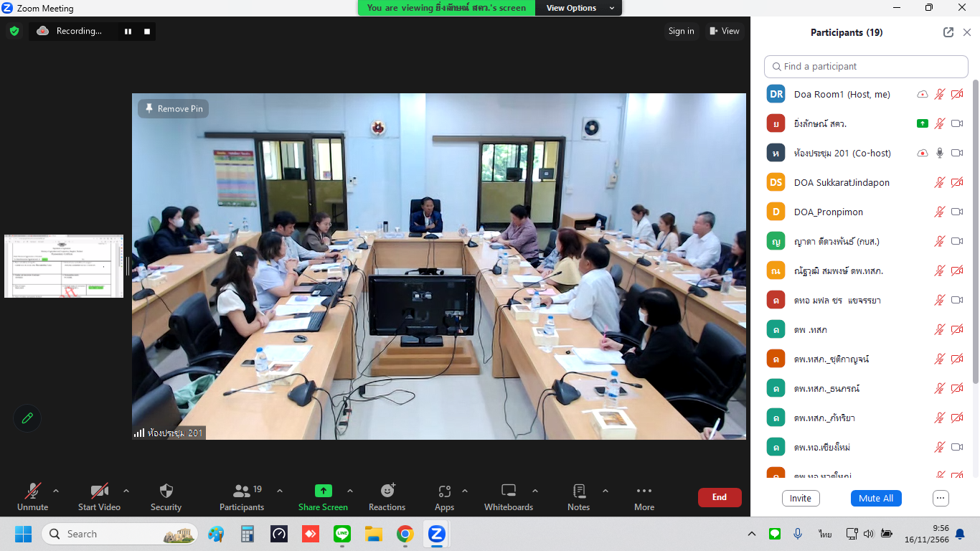Unmute your microphone
Image resolution: width=980 pixels, height=551 pixels.
33,496
